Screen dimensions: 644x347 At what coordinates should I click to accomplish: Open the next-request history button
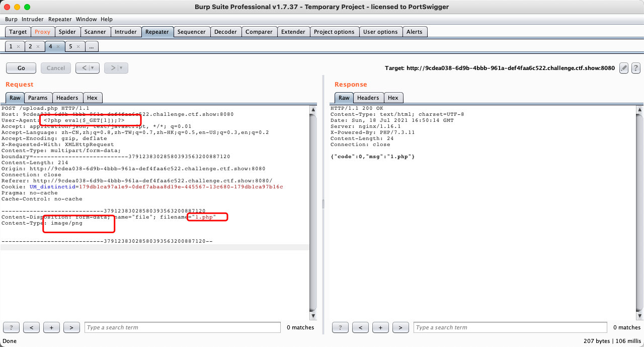point(116,68)
